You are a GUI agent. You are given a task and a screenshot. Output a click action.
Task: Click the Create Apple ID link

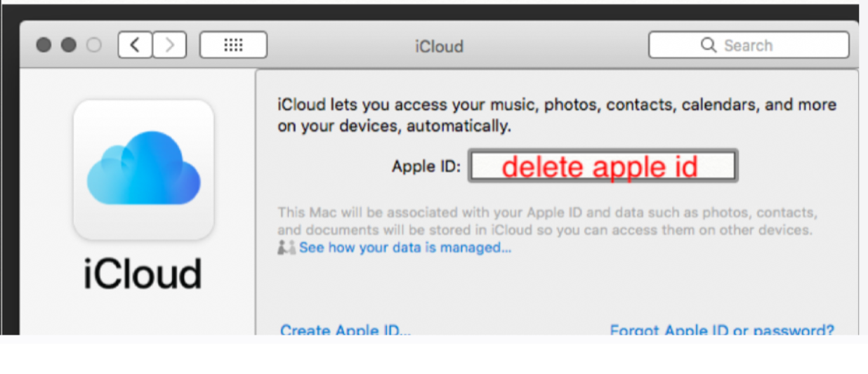point(346,330)
